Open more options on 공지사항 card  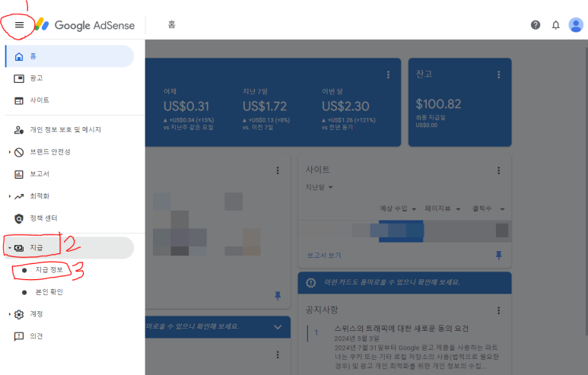499,310
